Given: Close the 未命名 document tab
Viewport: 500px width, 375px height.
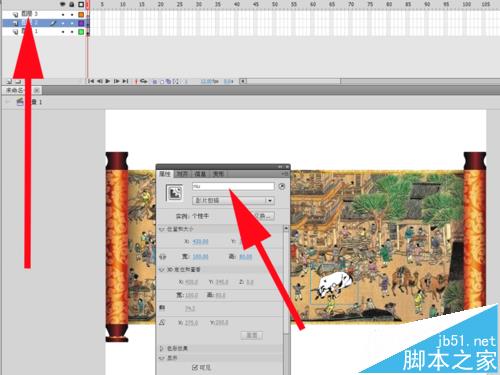Looking at the screenshot, I should point(37,90).
